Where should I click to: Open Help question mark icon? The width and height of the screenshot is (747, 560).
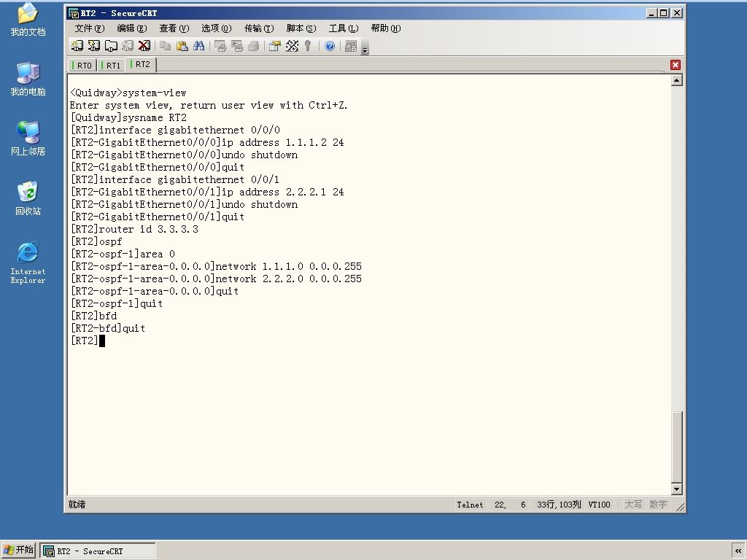330,46
